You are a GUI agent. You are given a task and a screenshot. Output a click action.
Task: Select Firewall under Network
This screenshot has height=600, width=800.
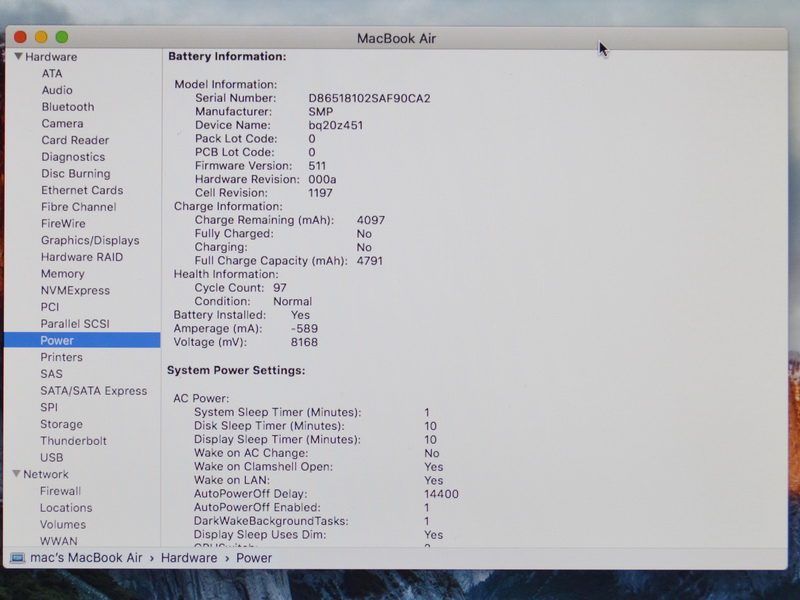[x=60, y=491]
